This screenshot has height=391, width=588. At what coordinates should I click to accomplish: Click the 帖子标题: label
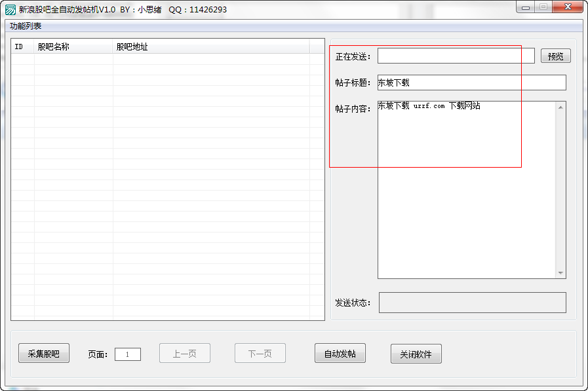(x=353, y=83)
